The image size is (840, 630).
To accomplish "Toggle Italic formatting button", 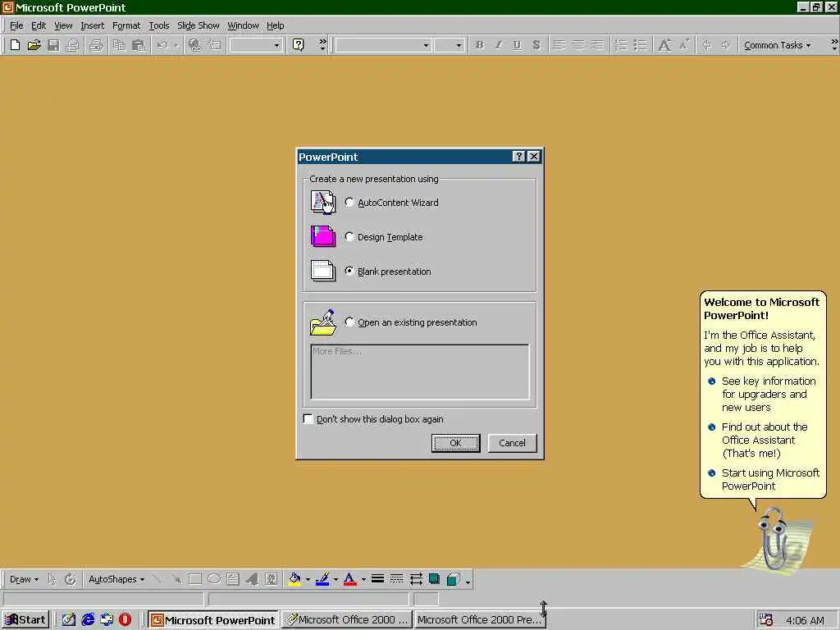I will pos(498,45).
